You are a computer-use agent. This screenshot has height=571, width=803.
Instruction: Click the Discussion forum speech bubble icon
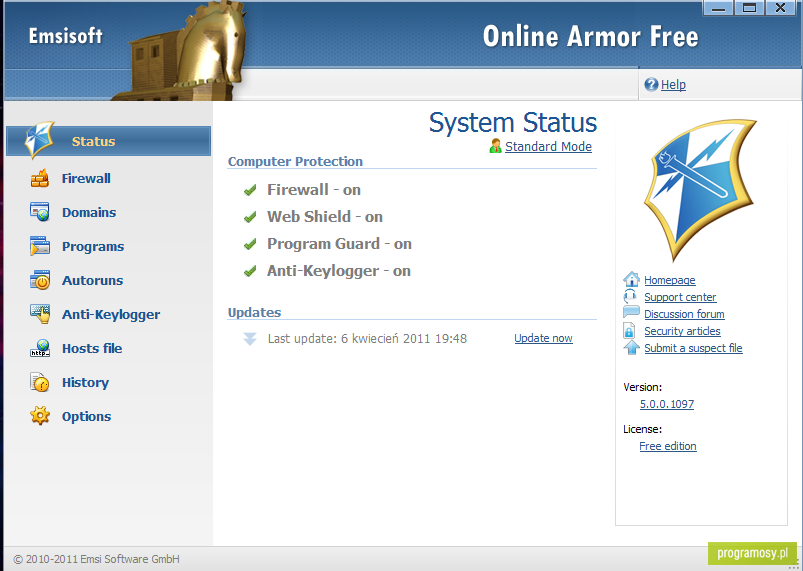tap(631, 313)
